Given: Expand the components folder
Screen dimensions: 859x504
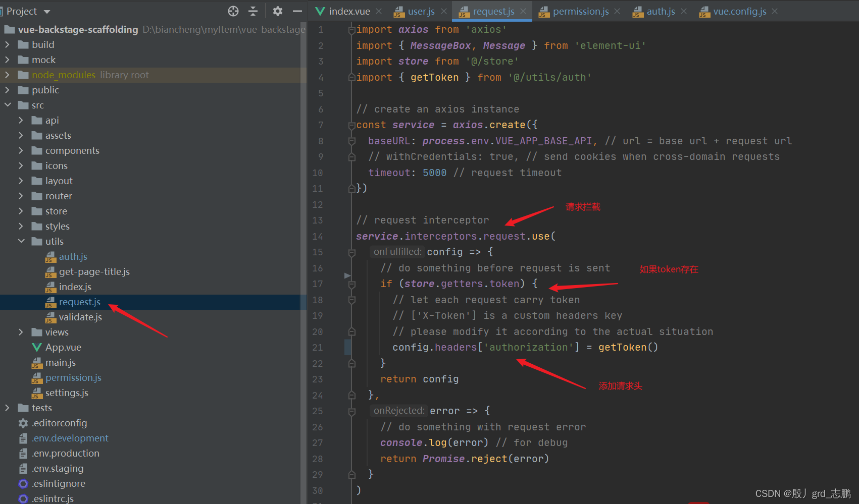Looking at the screenshot, I should [21, 150].
